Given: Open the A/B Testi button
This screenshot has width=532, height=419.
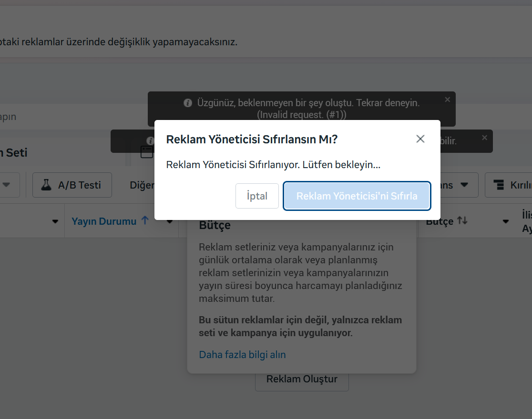Looking at the screenshot, I should (72, 185).
